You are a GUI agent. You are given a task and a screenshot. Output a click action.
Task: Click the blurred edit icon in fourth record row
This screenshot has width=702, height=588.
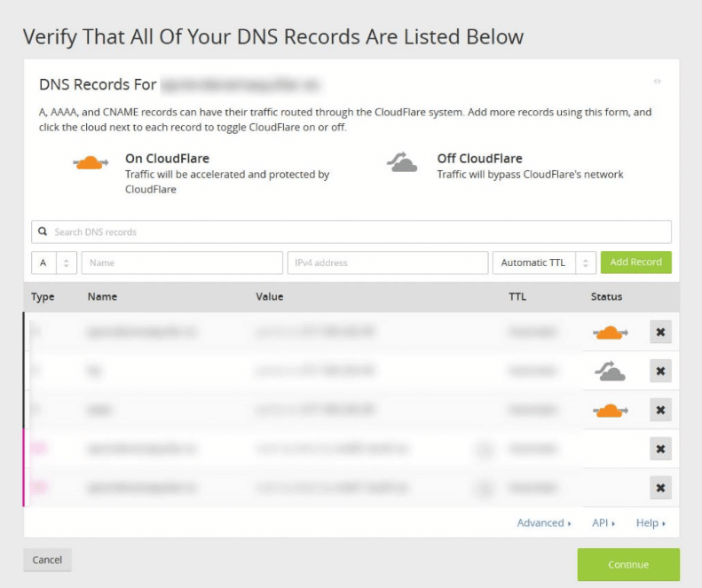485,449
